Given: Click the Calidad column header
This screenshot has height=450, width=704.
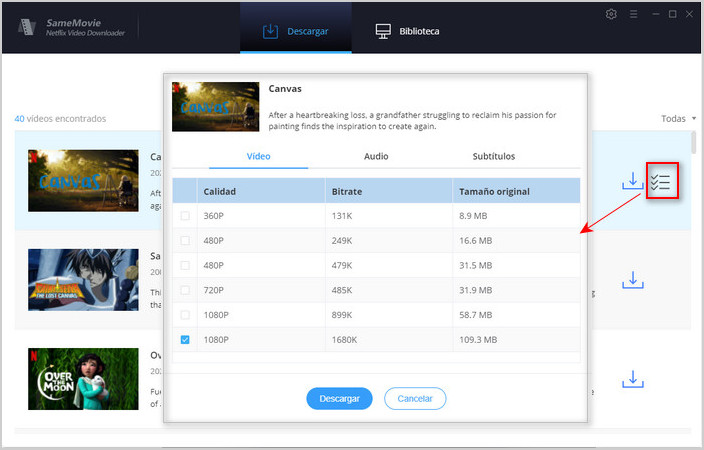Looking at the screenshot, I should tap(261, 191).
